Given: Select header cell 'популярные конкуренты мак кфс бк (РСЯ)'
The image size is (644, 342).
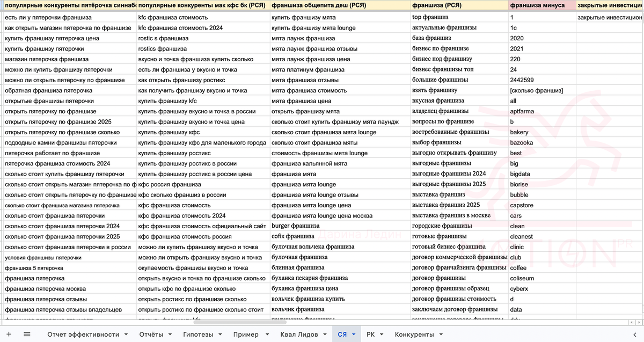Looking at the screenshot, I should click(202, 5).
